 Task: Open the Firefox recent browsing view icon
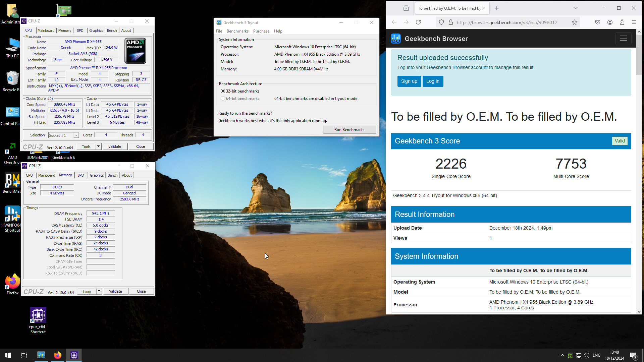pyautogui.click(x=406, y=8)
